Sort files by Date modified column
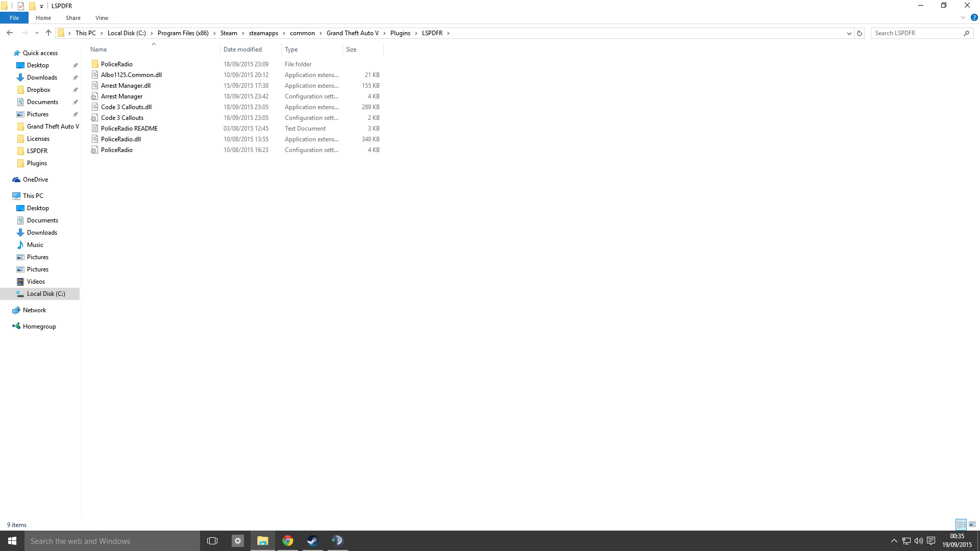 (242, 49)
